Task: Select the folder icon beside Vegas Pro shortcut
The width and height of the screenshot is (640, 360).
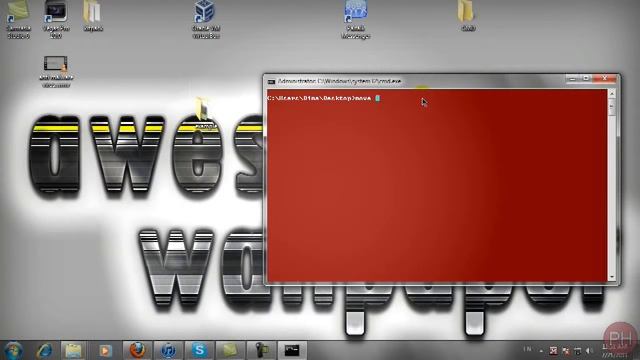Action: 93,16
